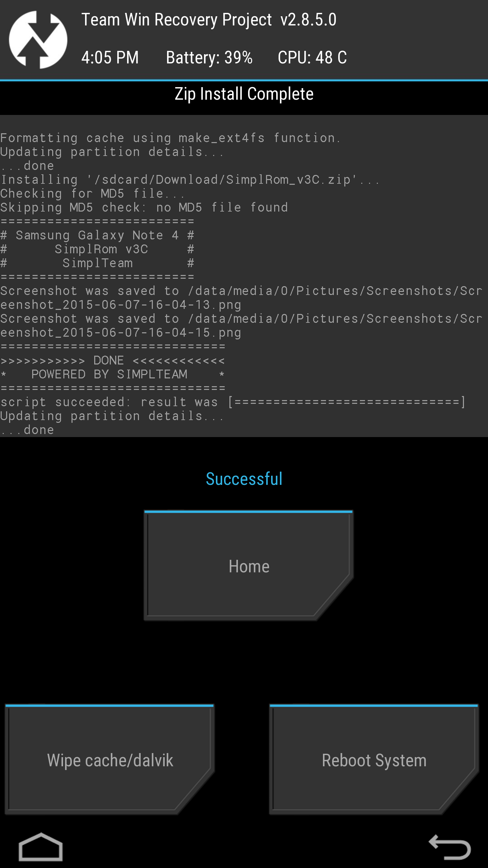
Task: Click the Installing SimplRom_v3C.zip log line
Action: point(189,180)
